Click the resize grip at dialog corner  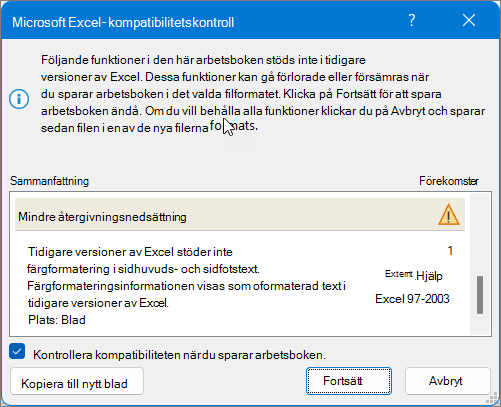coord(493,398)
